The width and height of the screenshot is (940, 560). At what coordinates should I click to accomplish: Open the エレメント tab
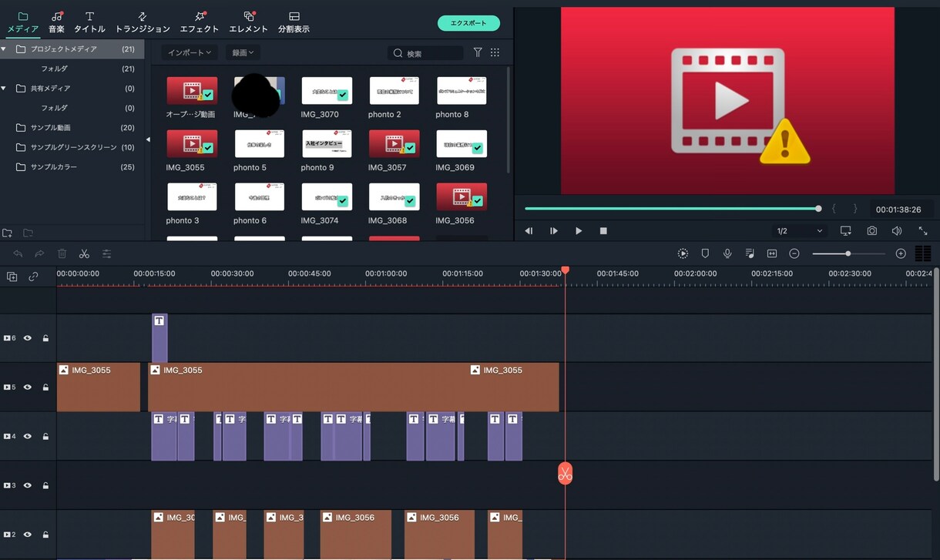tap(248, 22)
